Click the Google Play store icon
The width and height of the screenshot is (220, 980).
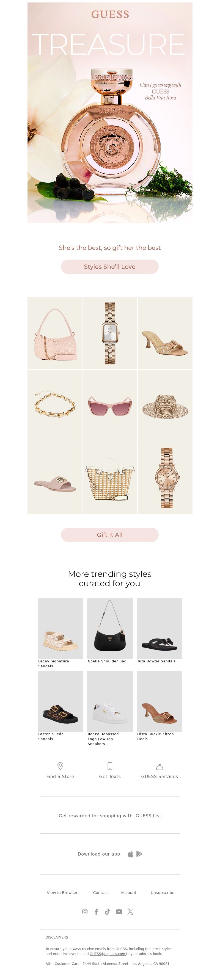point(139,854)
